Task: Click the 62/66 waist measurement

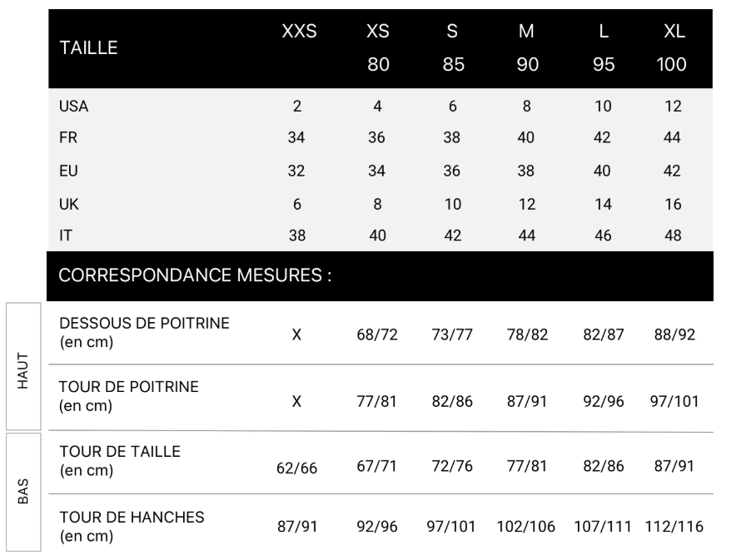Action: click(x=296, y=466)
